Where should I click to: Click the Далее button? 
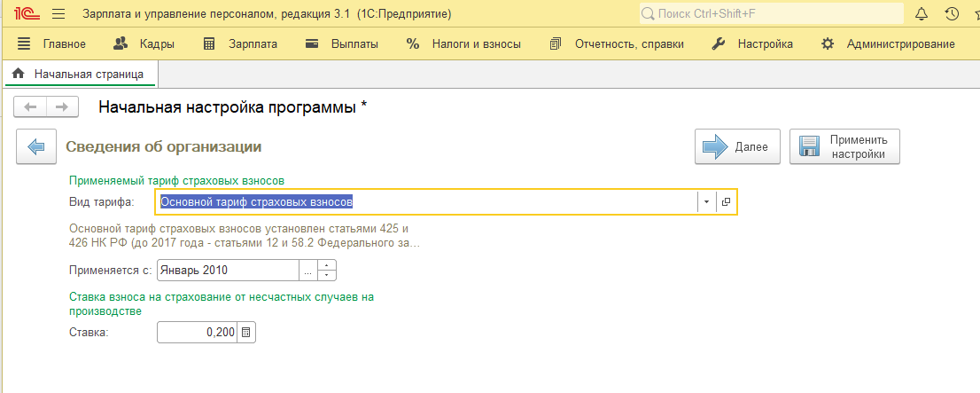(737, 147)
